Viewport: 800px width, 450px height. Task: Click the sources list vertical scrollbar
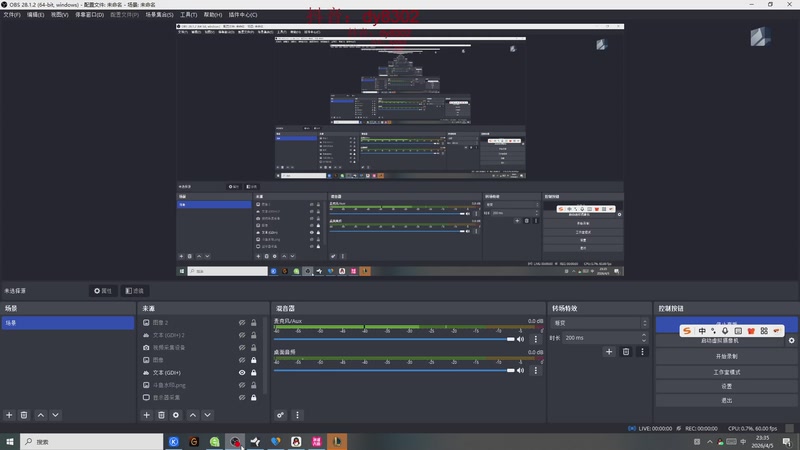point(265,357)
